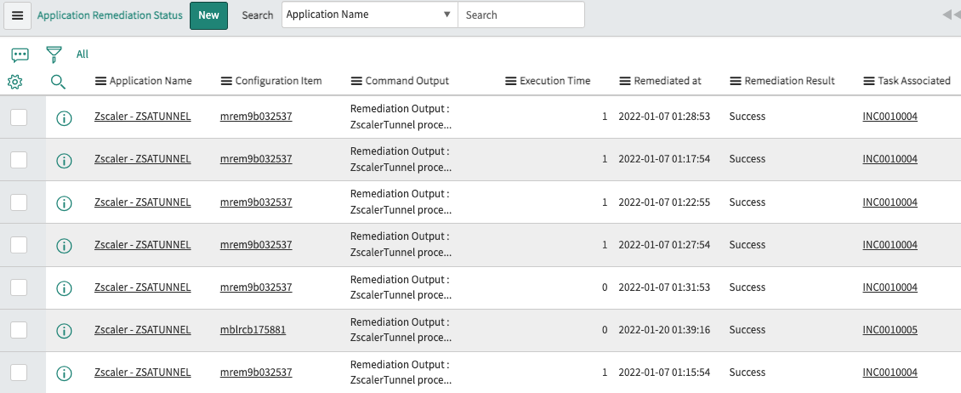The width and height of the screenshot is (961, 393).
Task: Show the filter funnel icon options
Action: pyautogui.click(x=54, y=55)
